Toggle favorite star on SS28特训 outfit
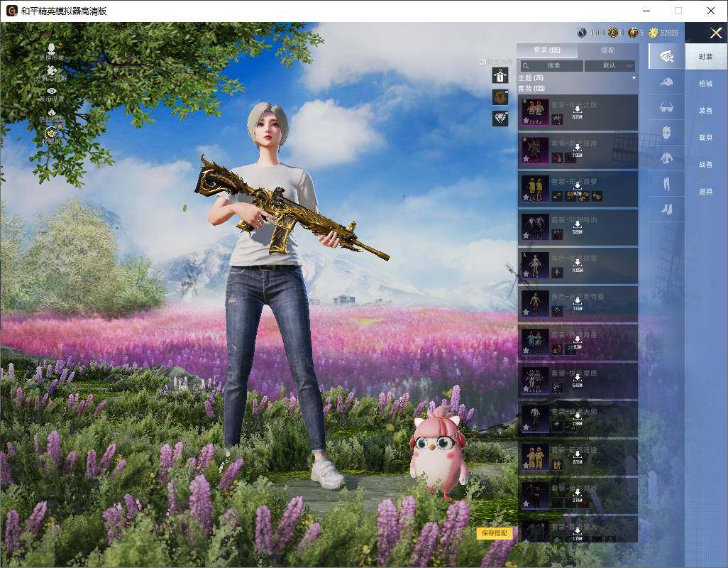The image size is (728, 568). (526, 236)
